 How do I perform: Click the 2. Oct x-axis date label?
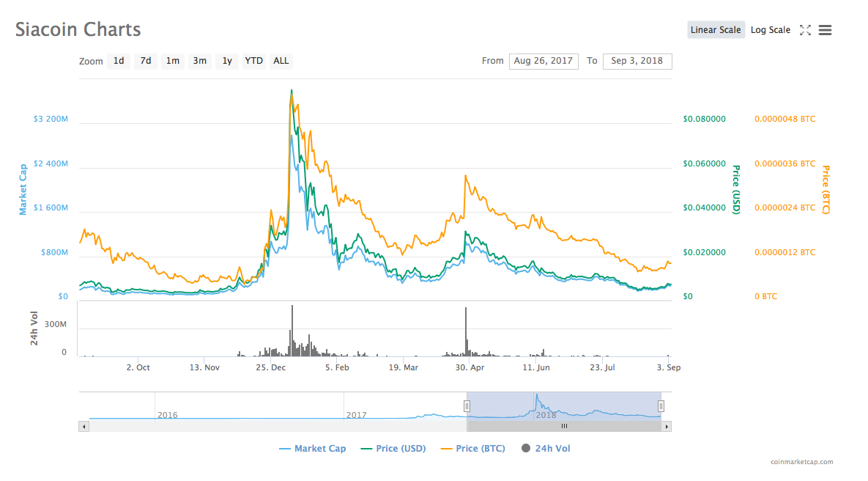coord(138,367)
